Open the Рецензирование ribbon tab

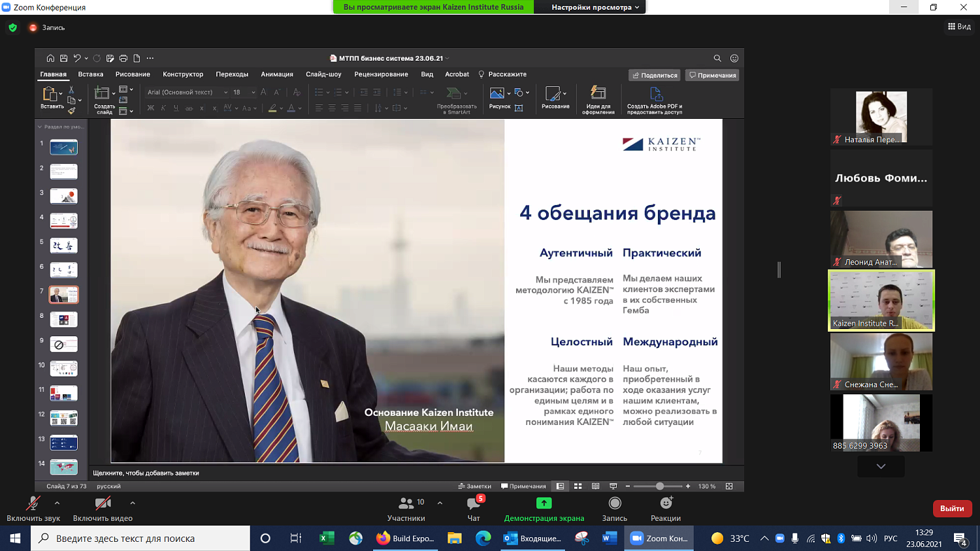point(381,74)
